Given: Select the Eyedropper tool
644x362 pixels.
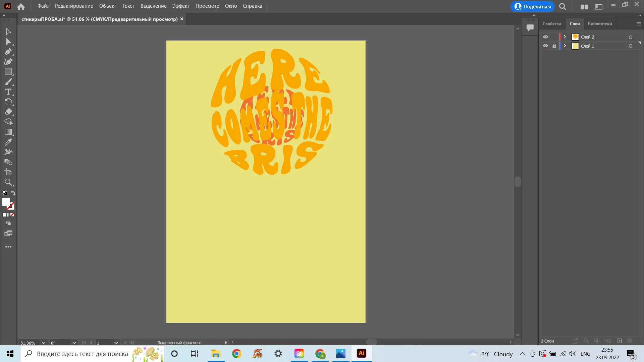Looking at the screenshot, I should point(8,142).
